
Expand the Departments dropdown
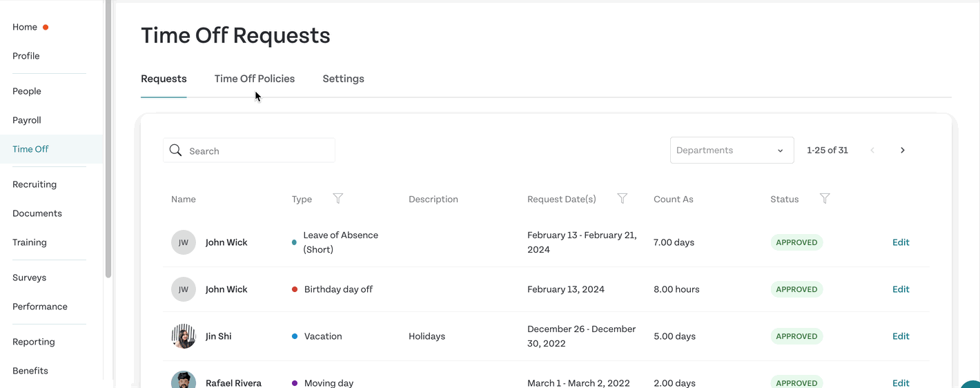click(x=732, y=151)
